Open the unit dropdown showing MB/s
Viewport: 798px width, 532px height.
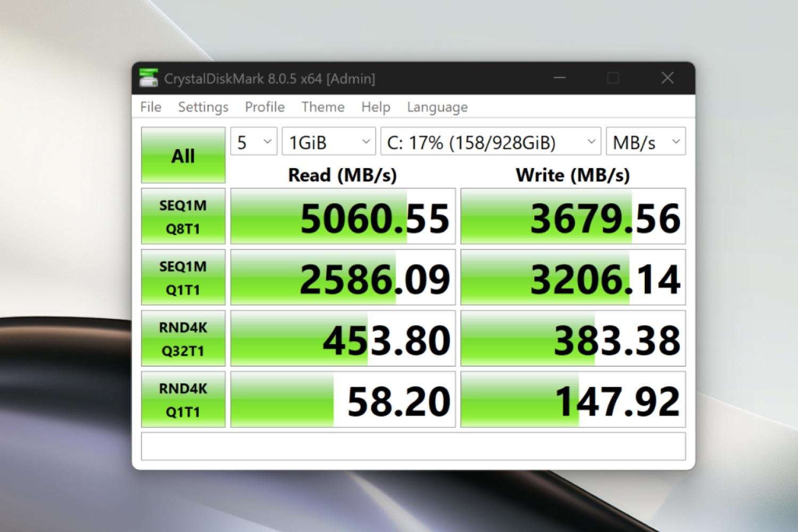tap(646, 142)
